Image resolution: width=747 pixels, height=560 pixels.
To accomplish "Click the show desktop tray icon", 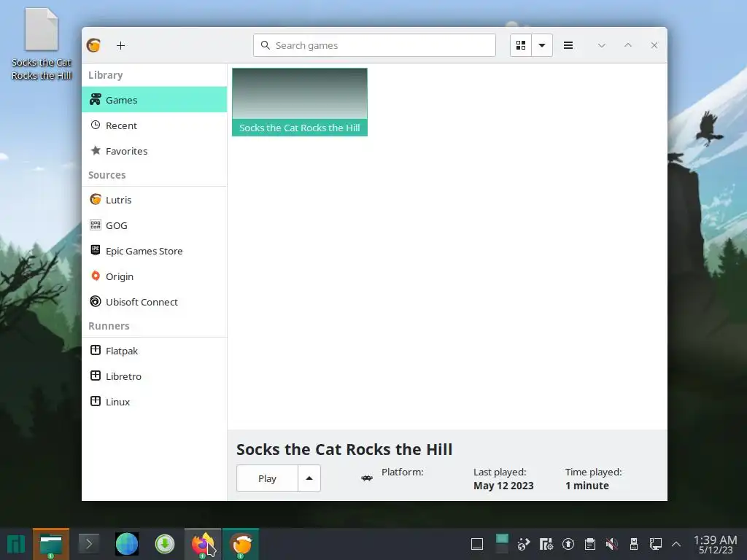I will pyautogui.click(x=477, y=544).
